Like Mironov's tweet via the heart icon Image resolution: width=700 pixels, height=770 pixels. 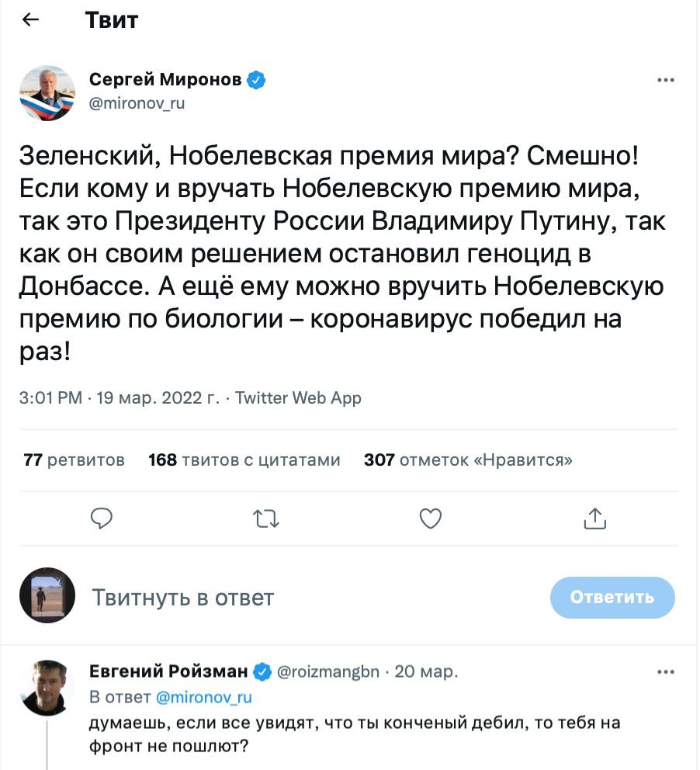click(x=431, y=518)
